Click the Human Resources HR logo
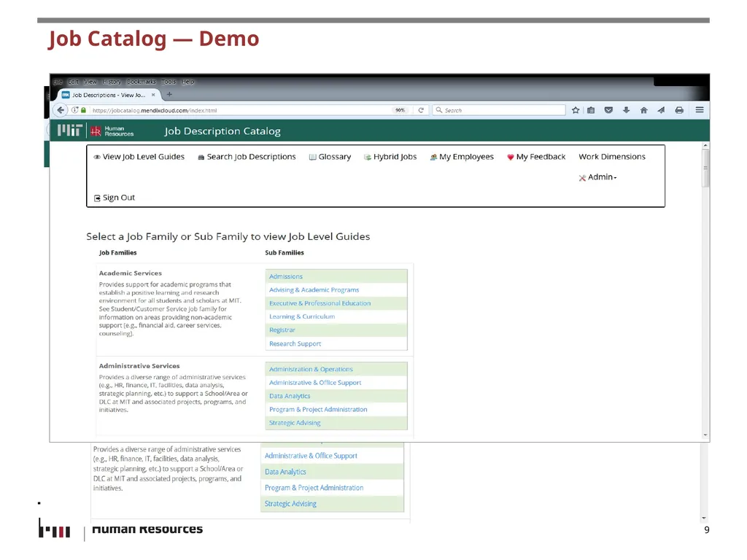 click(112, 131)
